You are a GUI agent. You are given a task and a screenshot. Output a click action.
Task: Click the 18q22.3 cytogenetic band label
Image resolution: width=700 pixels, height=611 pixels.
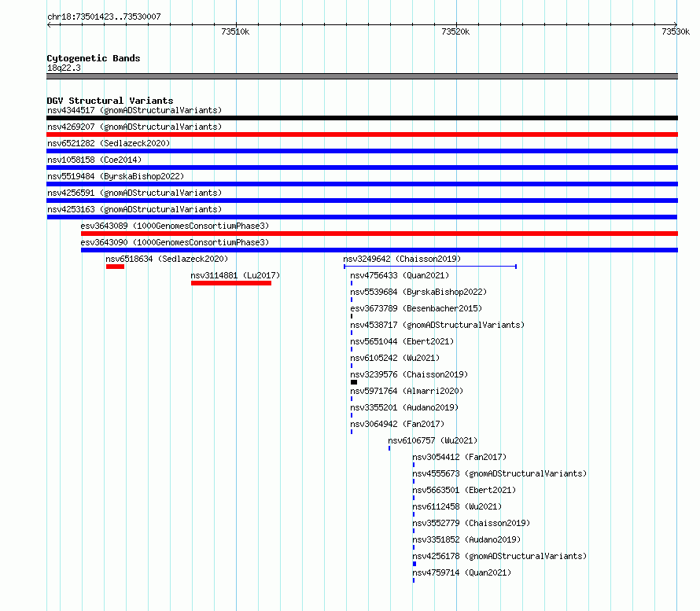(64, 68)
